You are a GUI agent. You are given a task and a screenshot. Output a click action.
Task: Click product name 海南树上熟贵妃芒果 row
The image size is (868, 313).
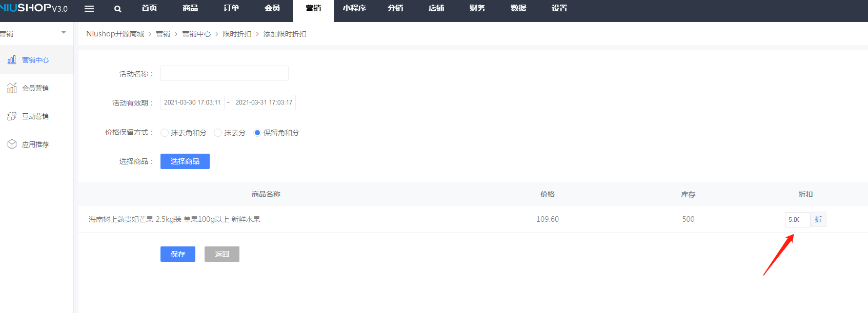click(x=174, y=219)
